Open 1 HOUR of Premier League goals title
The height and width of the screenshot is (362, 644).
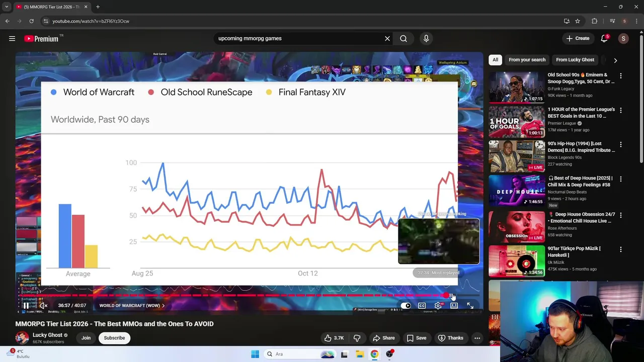click(581, 113)
